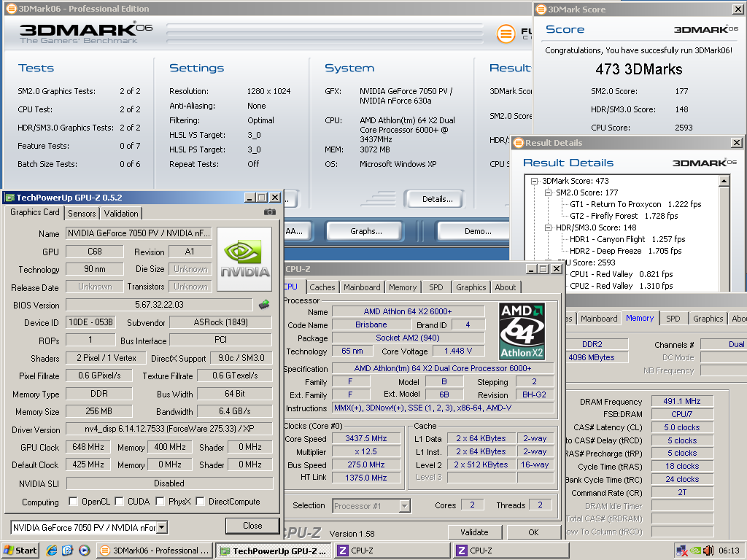Viewport: 747px width, 560px height.
Task: Click the GPU-Z screenshot camera icon
Action: [270, 212]
